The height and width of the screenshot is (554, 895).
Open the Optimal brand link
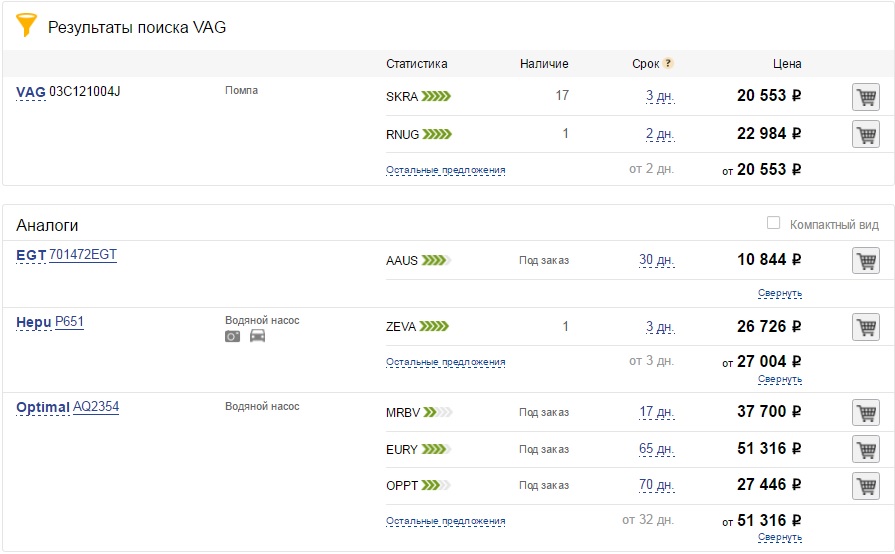(x=43, y=408)
